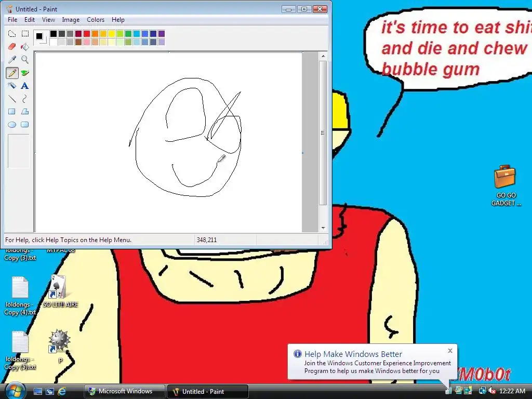Screen dimensions: 532x399
Task: Select loldongs - Copy (4).txt file
Action: click(20, 296)
